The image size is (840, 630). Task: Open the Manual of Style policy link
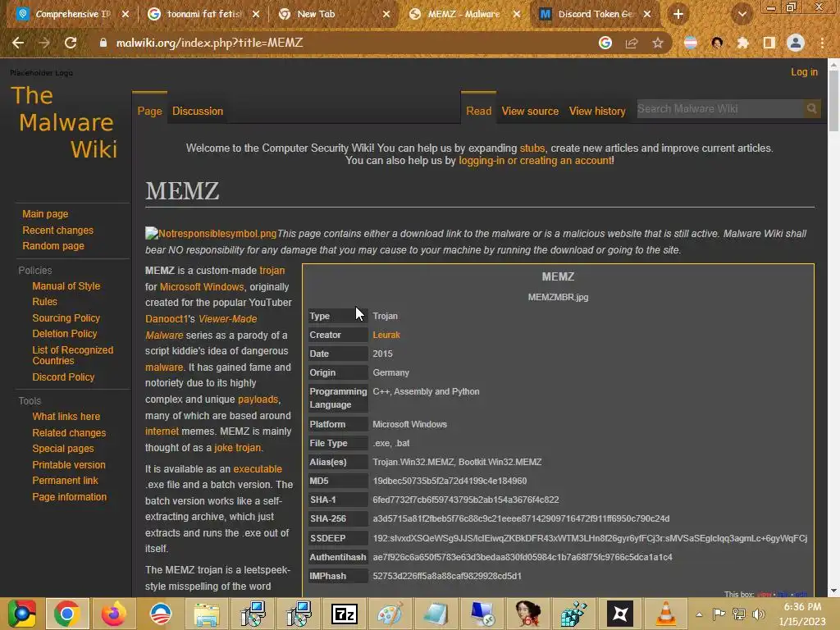pos(66,286)
